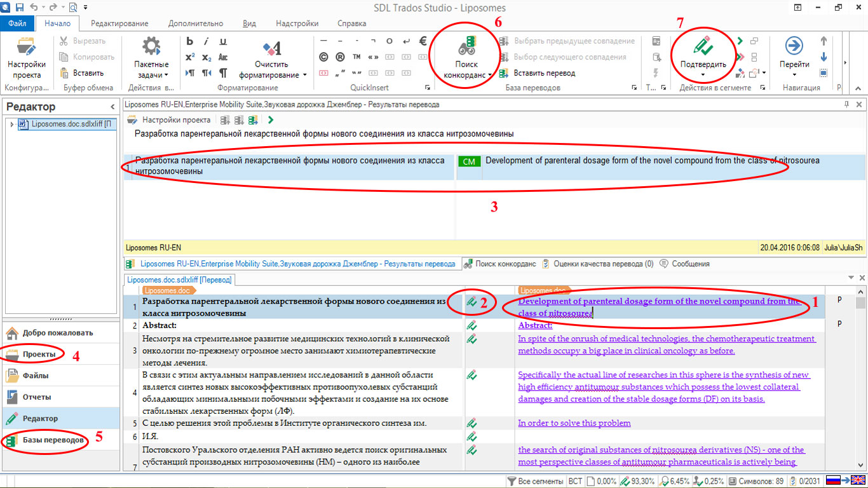This screenshot has height=488, width=868.
Task: Expand База переводов group dialog launcher
Action: (x=634, y=88)
